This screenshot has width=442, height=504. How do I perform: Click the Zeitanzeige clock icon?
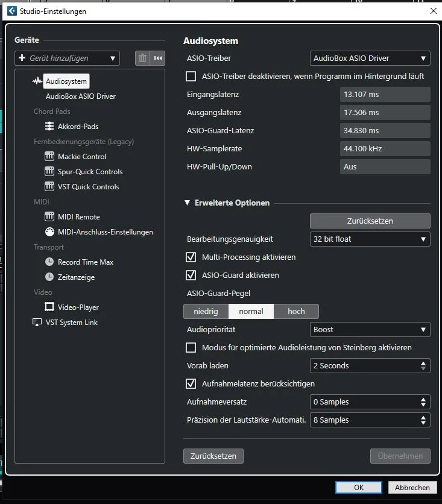(x=49, y=277)
